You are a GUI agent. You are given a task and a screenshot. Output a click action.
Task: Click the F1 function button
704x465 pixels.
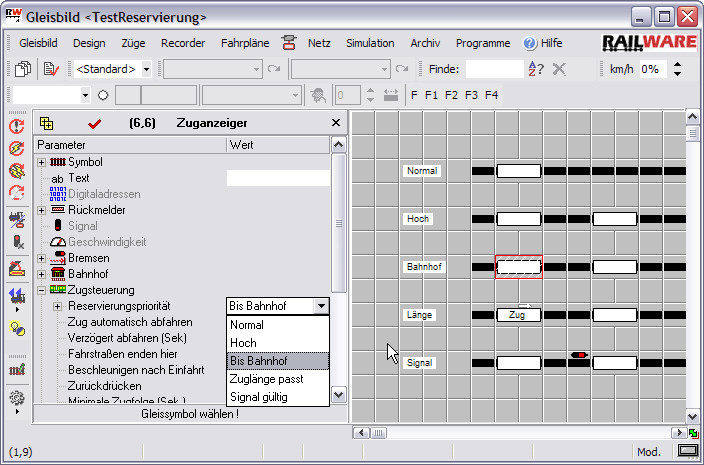coord(431,95)
